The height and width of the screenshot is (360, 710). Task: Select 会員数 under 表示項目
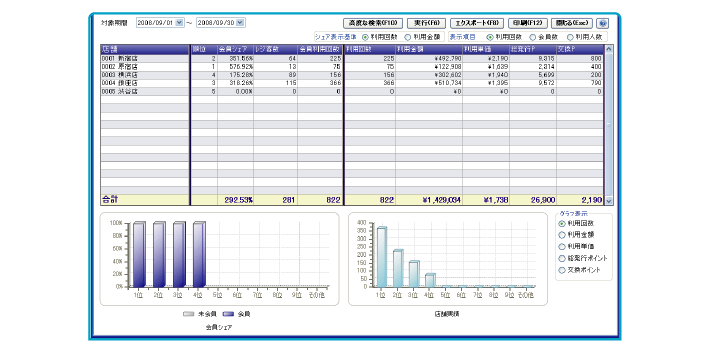click(533, 38)
